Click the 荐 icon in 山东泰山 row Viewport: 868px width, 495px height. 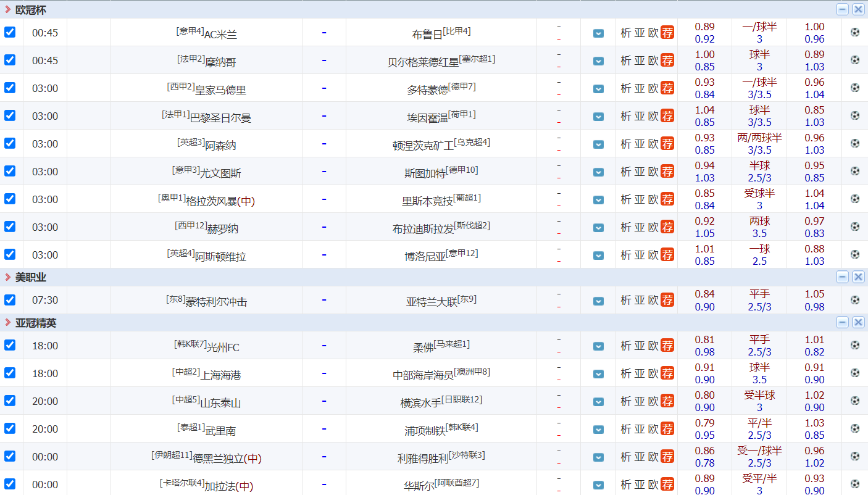click(667, 401)
